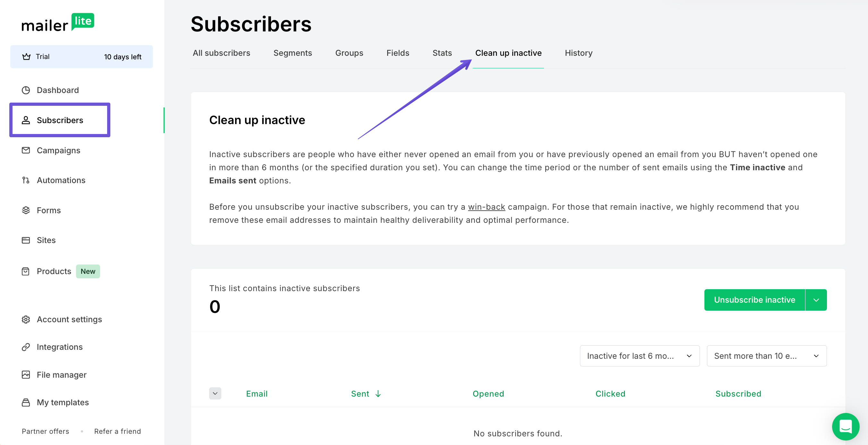Switch to History tab
Screen dimensions: 868x445
click(579, 53)
